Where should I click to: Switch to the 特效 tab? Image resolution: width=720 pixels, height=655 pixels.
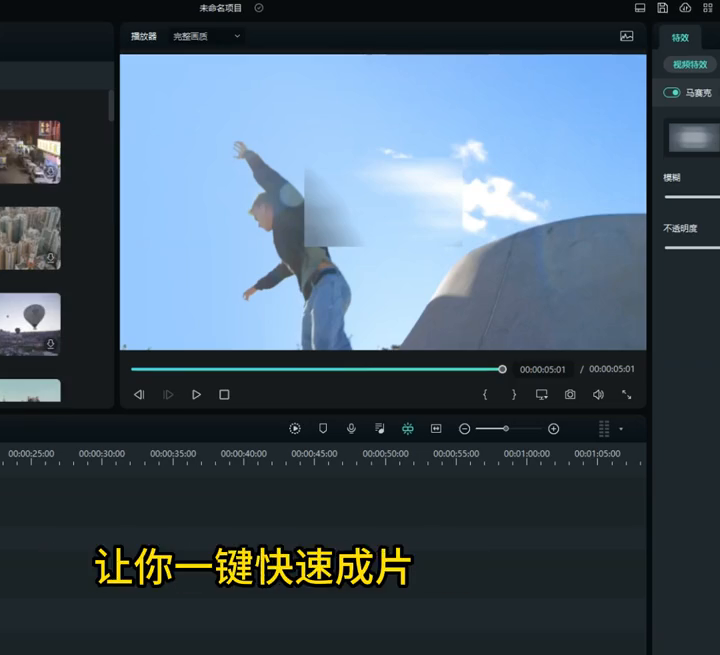680,37
